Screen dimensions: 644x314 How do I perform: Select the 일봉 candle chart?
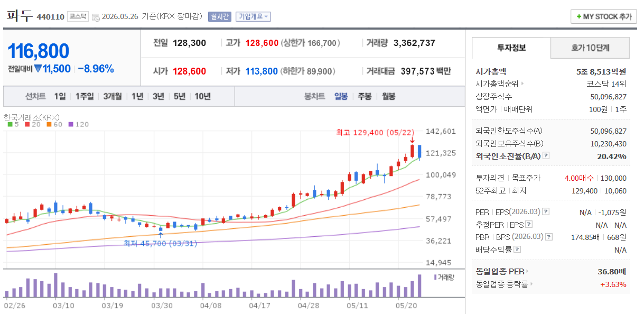tap(341, 96)
